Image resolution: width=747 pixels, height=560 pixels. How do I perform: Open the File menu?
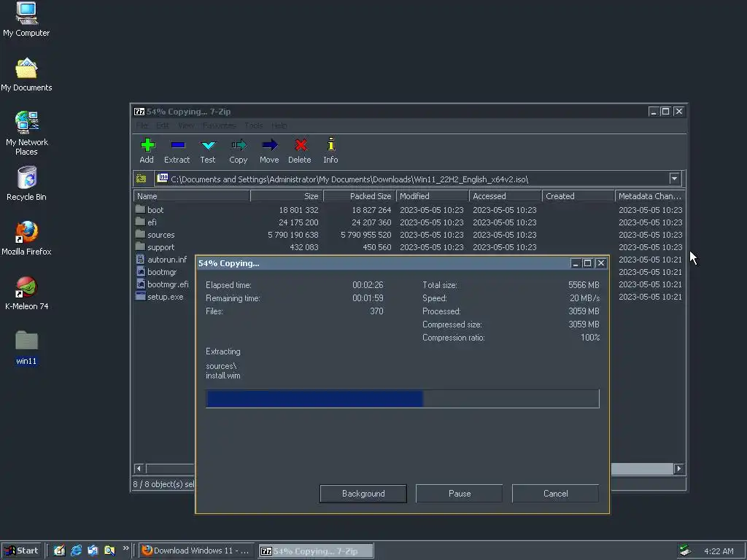(142, 125)
